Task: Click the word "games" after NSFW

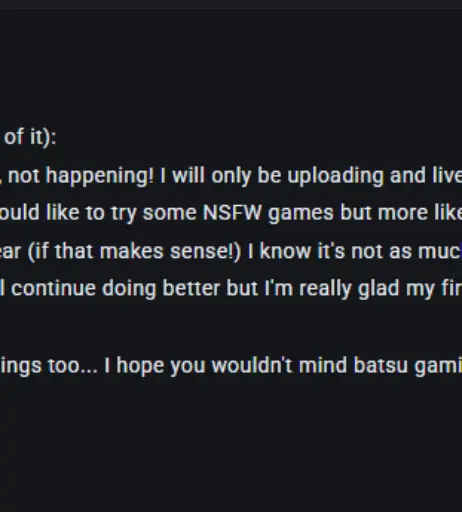Action: coord(301,213)
